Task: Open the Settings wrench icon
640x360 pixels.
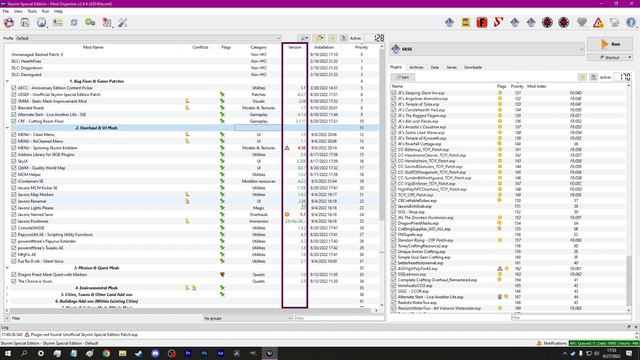Action: (123, 23)
